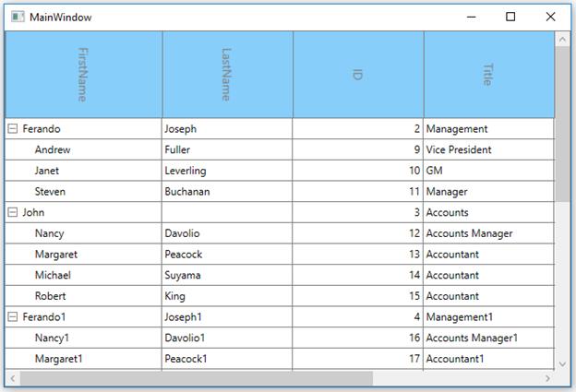The height and width of the screenshot is (392, 576).
Task: Select ID cell with value 3
Action: [x=358, y=212]
